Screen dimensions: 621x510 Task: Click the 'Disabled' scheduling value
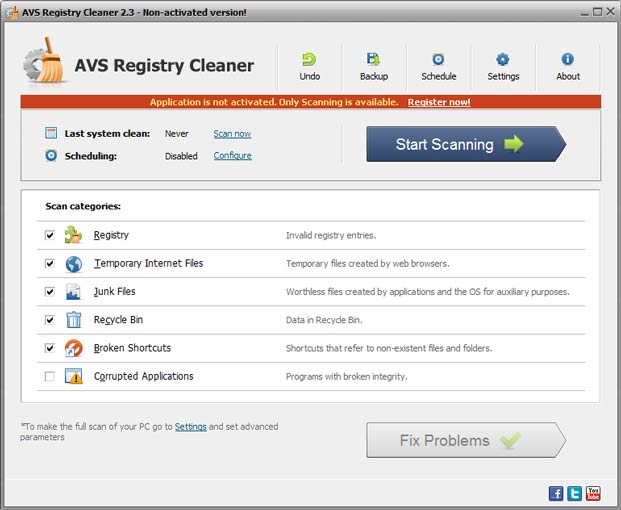(181, 156)
